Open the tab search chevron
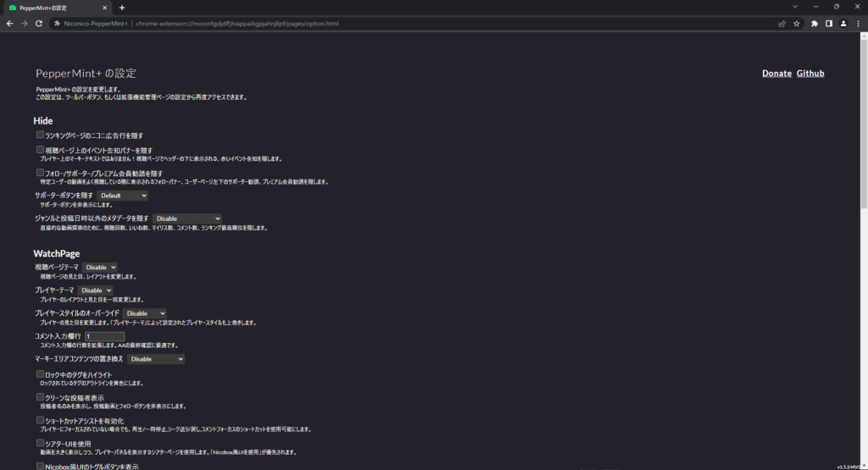 point(795,7)
